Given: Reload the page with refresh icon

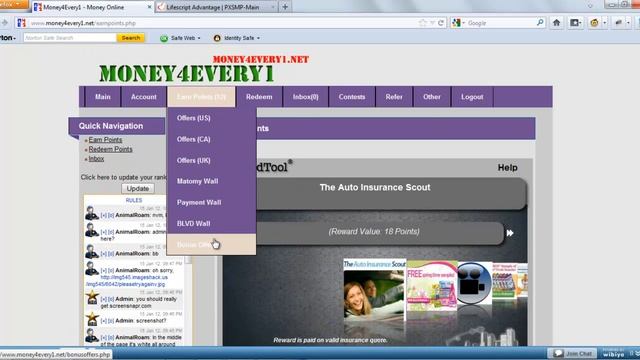Looking at the screenshot, I should tap(441, 23).
